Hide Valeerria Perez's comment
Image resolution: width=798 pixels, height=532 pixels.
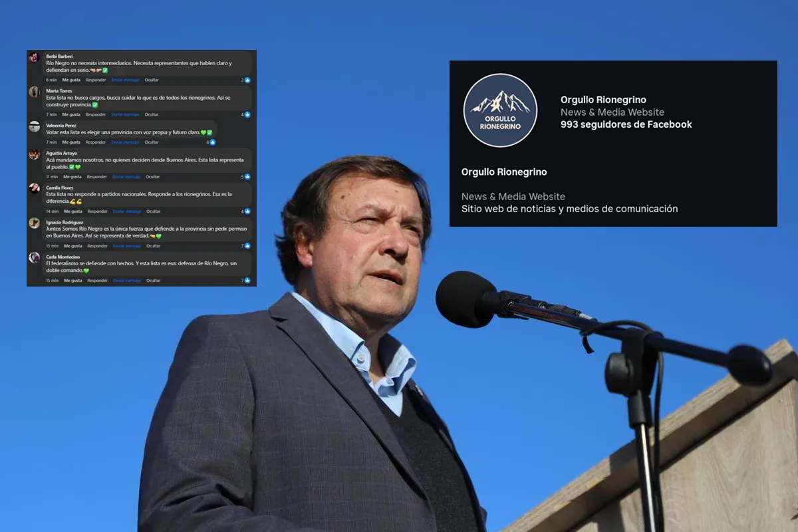(152, 142)
